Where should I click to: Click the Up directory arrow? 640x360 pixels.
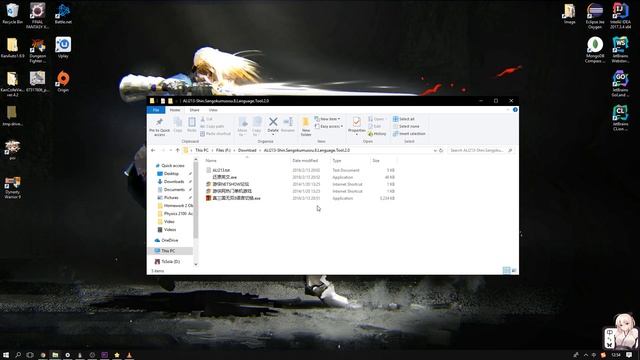point(178,151)
